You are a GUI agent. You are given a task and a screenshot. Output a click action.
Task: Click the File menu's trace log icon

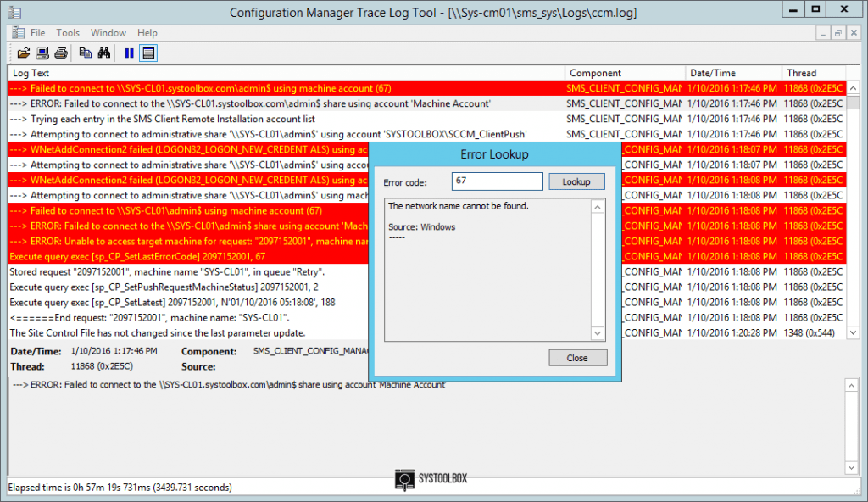click(17, 33)
